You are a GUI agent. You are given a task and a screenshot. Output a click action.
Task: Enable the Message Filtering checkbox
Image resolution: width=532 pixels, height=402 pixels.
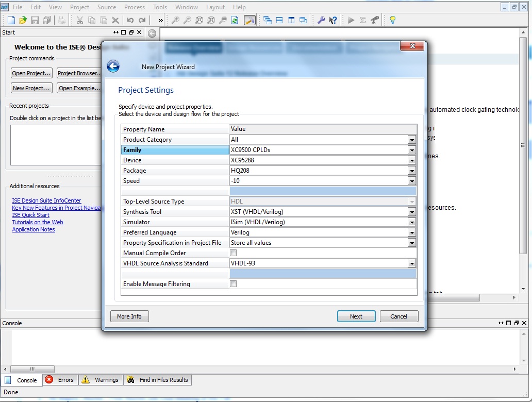point(234,283)
